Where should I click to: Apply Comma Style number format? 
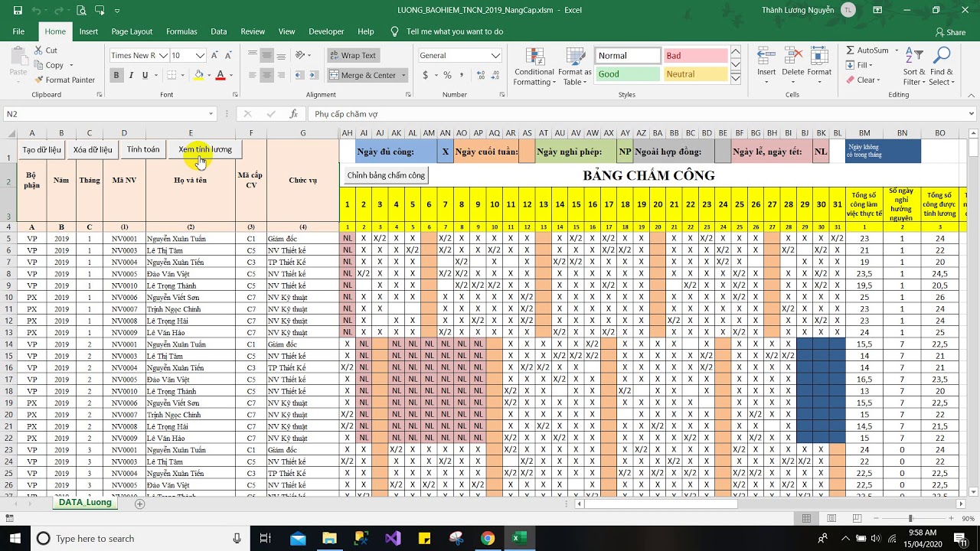(x=463, y=75)
